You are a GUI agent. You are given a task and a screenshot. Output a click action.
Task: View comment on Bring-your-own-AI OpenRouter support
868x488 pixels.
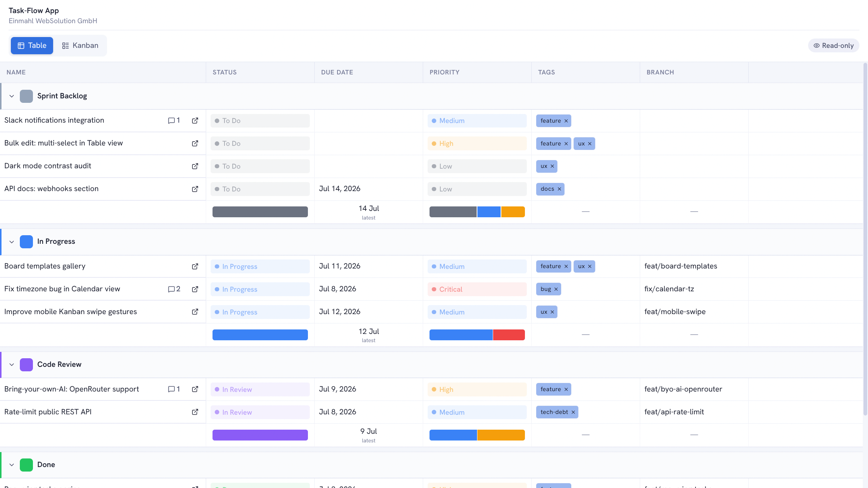(x=174, y=389)
